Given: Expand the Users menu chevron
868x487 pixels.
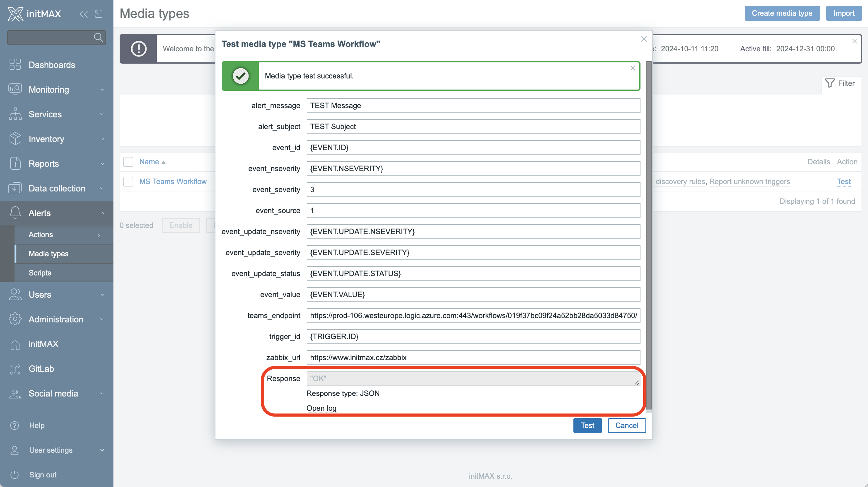Looking at the screenshot, I should tap(102, 295).
